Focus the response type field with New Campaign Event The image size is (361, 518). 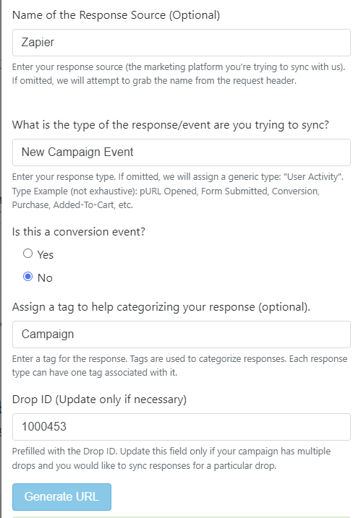click(x=181, y=152)
